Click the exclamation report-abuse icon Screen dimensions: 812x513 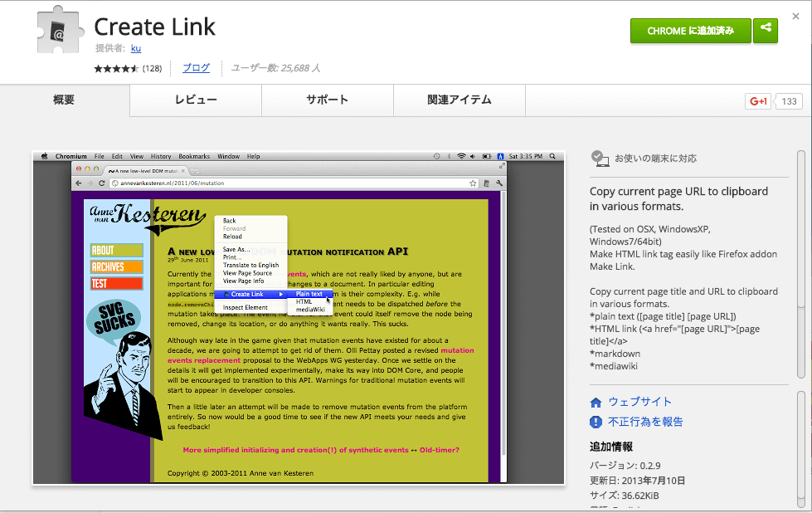point(596,423)
